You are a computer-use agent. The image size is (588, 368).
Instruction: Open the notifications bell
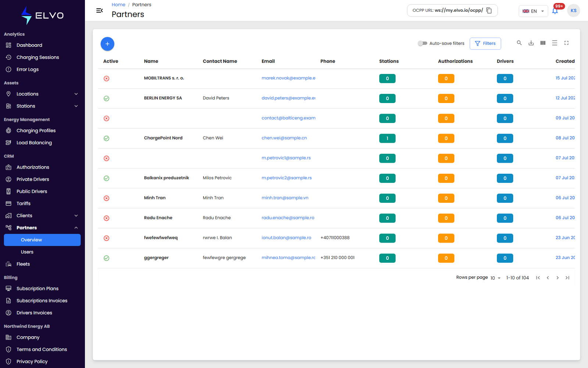point(555,11)
